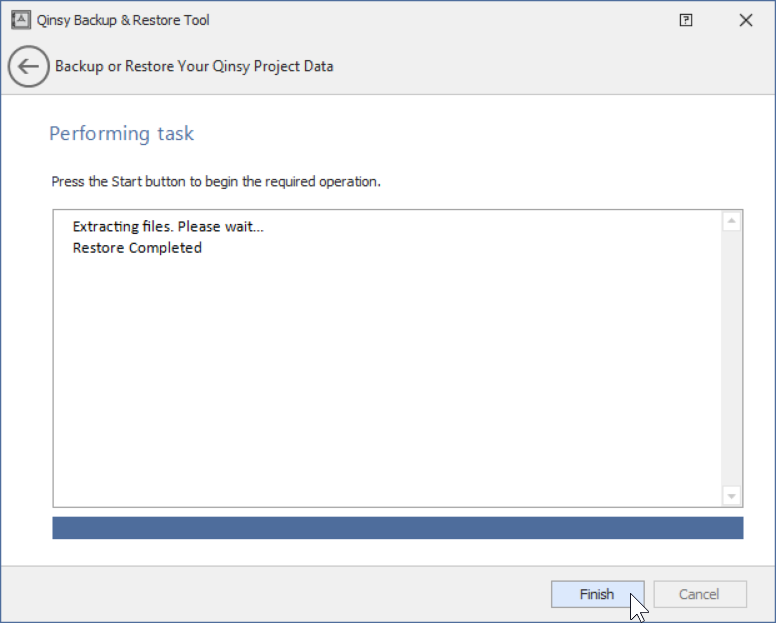The width and height of the screenshot is (776, 623).
Task: Click the 'Performing task' heading
Action: pyautogui.click(x=122, y=134)
